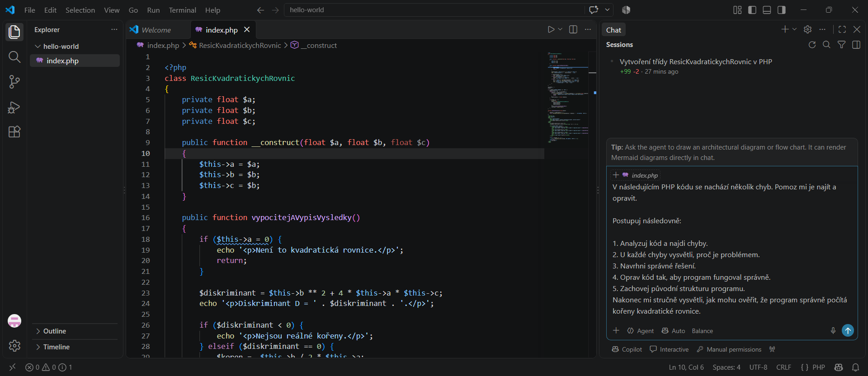Open the Extensions view
This screenshot has height=376, width=868.
[x=14, y=132]
